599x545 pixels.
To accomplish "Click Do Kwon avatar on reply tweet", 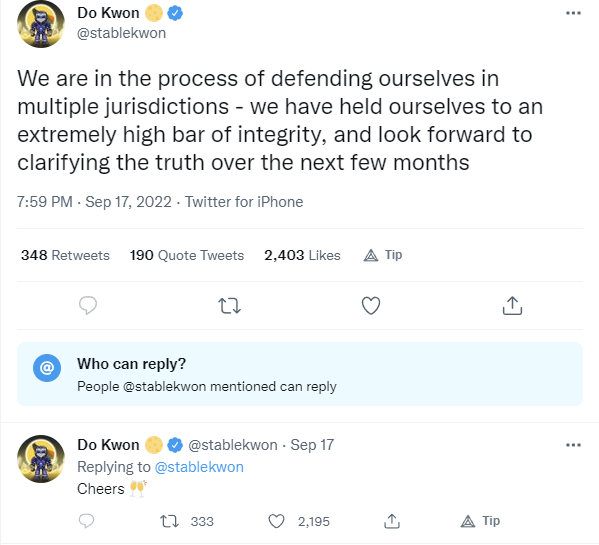I will click(41, 459).
